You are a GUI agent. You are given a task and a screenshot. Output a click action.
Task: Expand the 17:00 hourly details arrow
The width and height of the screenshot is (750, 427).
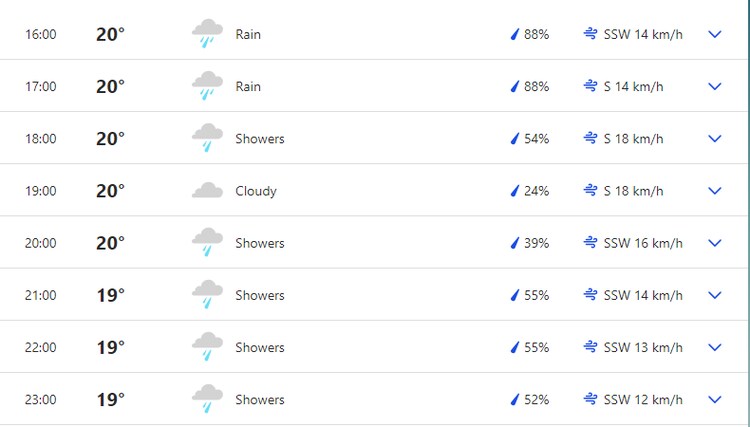click(714, 86)
